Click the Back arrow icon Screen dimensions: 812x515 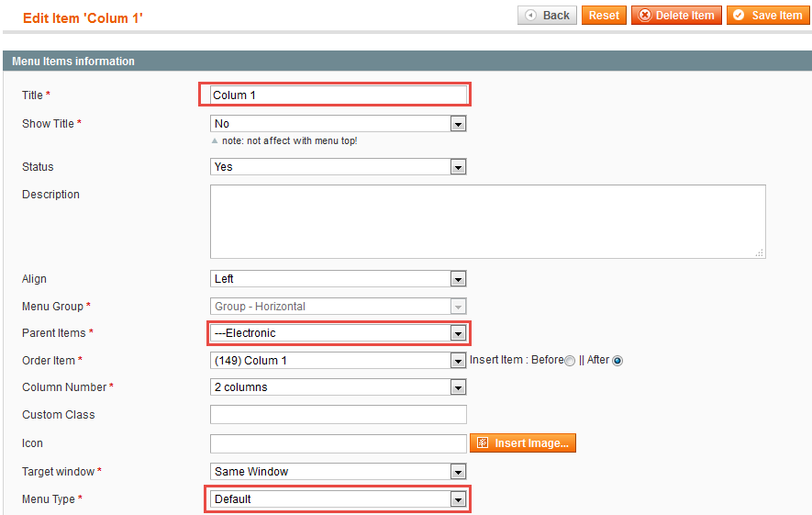pos(530,16)
